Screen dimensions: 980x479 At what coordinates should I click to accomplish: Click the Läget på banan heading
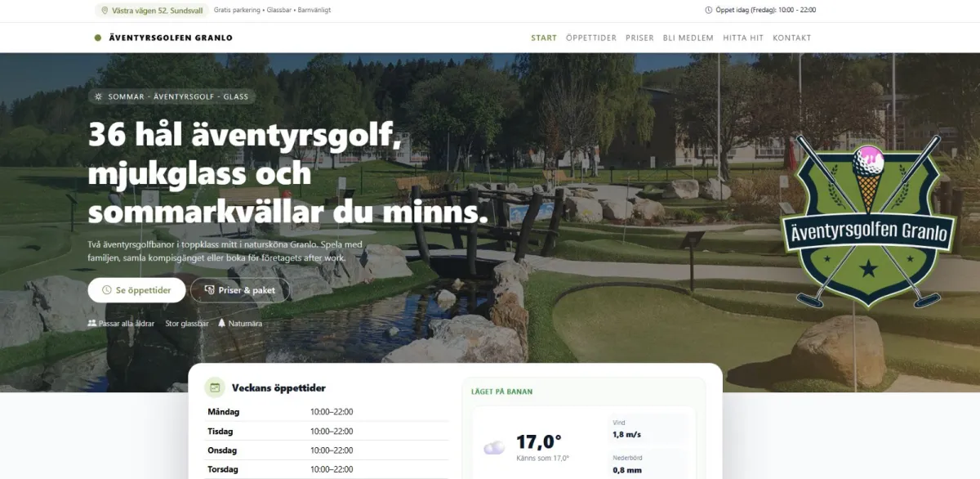click(501, 392)
